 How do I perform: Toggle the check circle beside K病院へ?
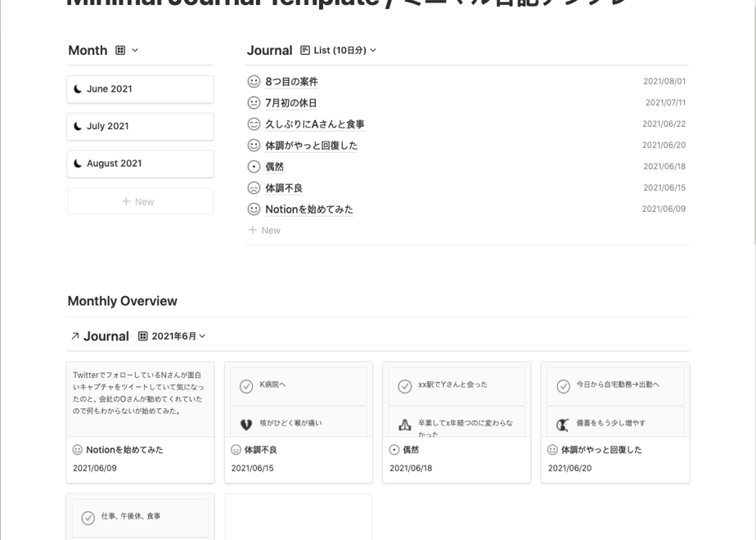[x=246, y=386]
